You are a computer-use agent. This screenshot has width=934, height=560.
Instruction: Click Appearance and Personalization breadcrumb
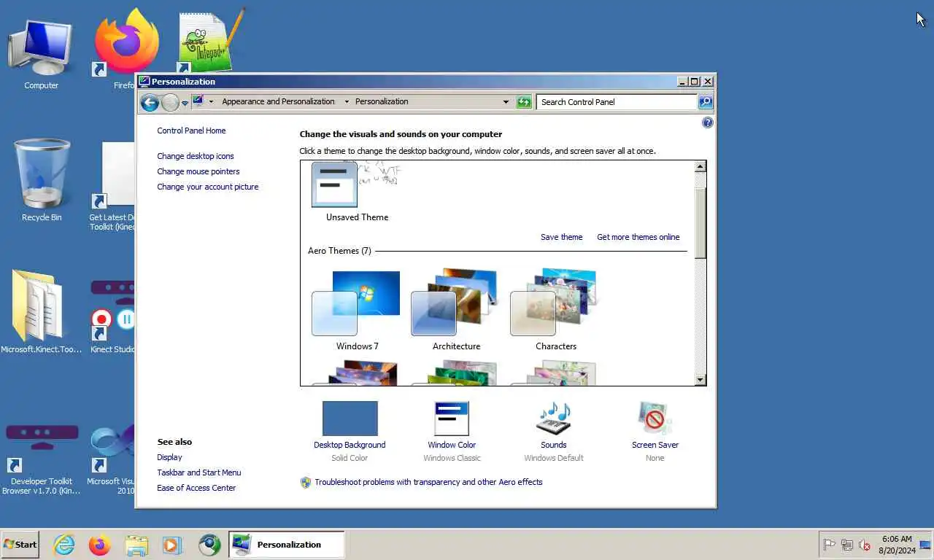coord(278,102)
